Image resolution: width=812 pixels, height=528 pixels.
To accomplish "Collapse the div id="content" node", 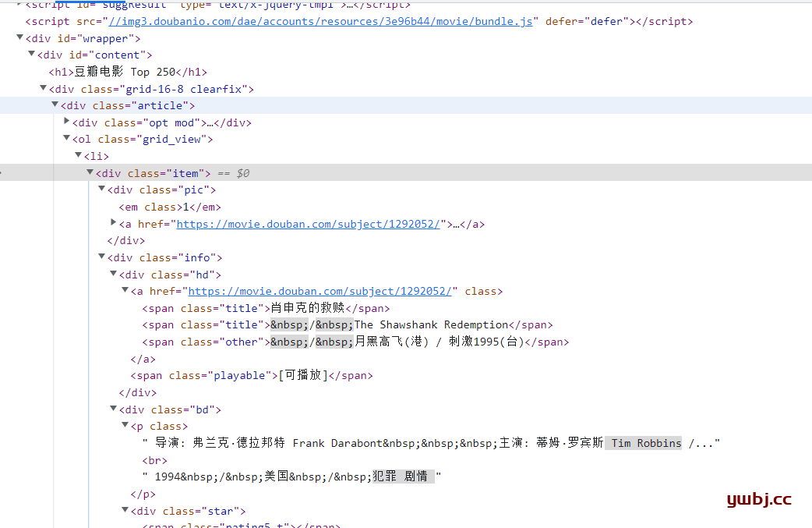I will pos(32,54).
